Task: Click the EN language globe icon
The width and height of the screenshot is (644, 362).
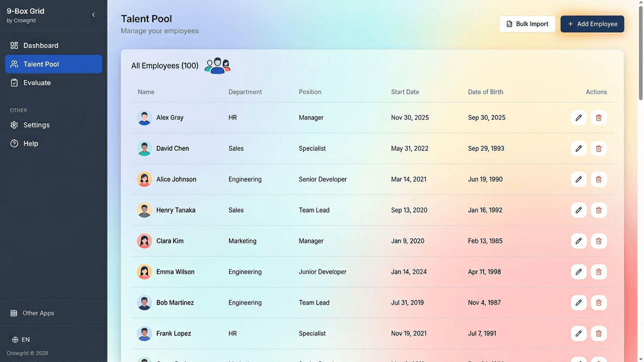Action: pyautogui.click(x=13, y=339)
